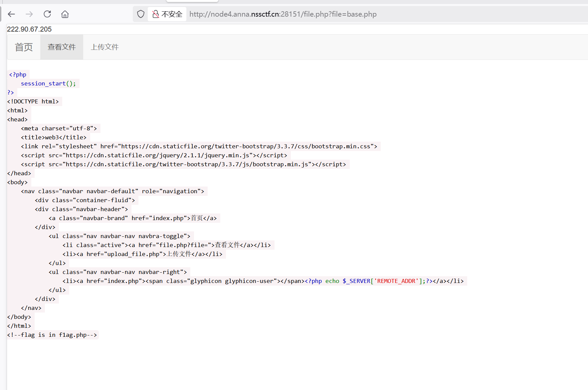Select the 查看文件 nav tab

click(x=62, y=47)
